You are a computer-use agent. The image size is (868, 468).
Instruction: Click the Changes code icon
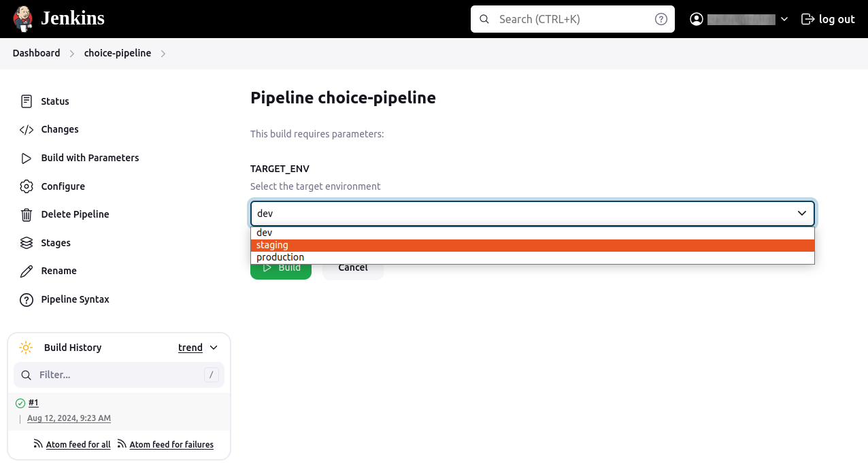27,129
